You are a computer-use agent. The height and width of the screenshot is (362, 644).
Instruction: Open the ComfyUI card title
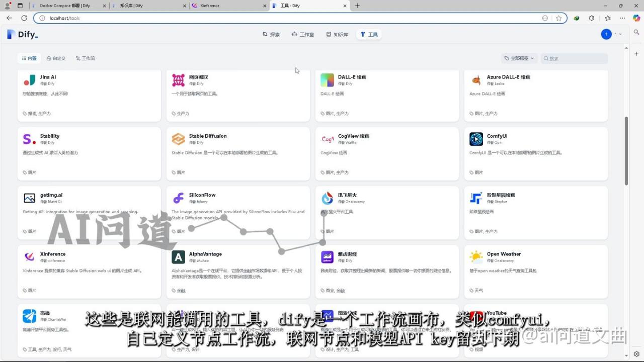[x=497, y=136]
